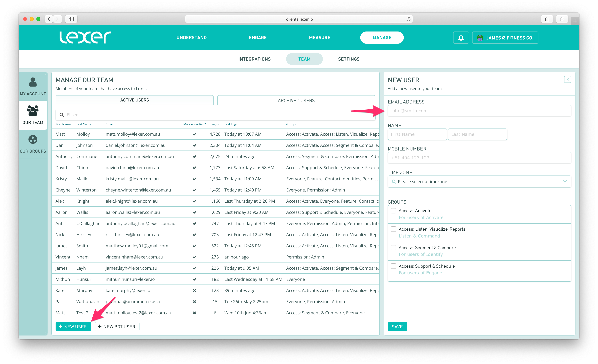Open a new Safari tab
Image resolution: width=598 pixels, height=364 pixels.
575,21
